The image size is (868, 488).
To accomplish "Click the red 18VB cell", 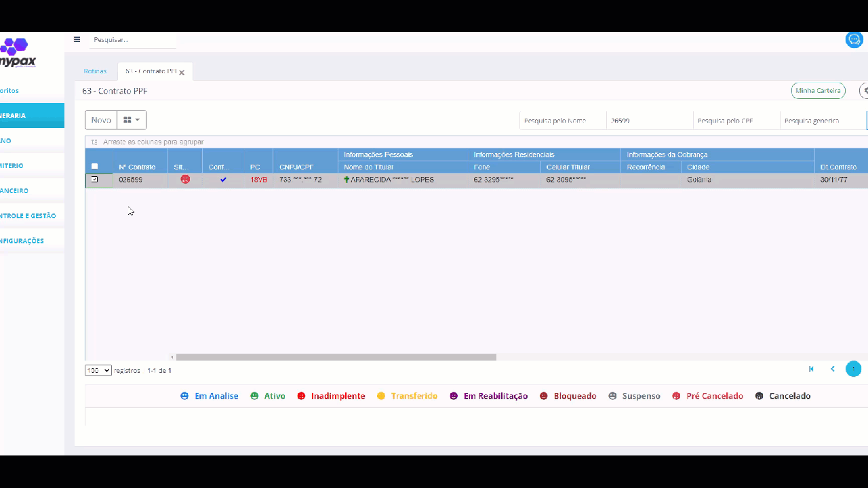I will (258, 180).
